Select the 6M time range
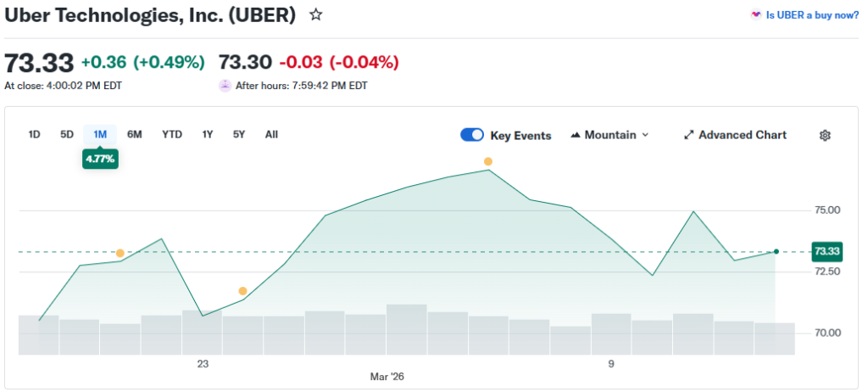Image resolution: width=868 pixels, height=392 pixels. [x=135, y=134]
